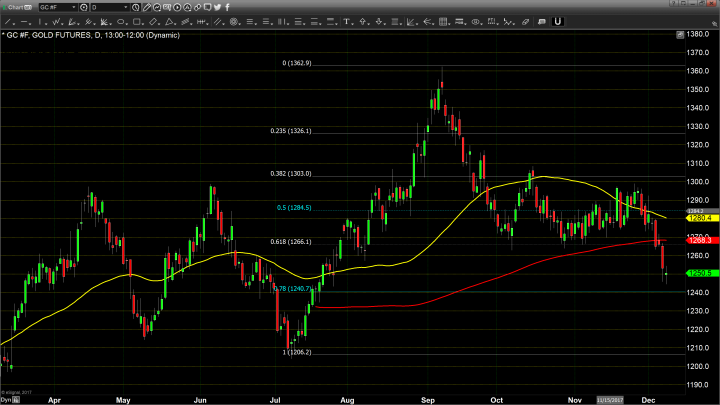Toggle the magnet snap U button
The height and width of the screenshot is (405, 720).
click(557, 22)
